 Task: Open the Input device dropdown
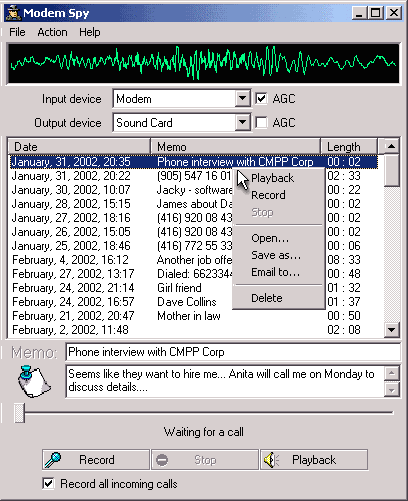coord(242,99)
